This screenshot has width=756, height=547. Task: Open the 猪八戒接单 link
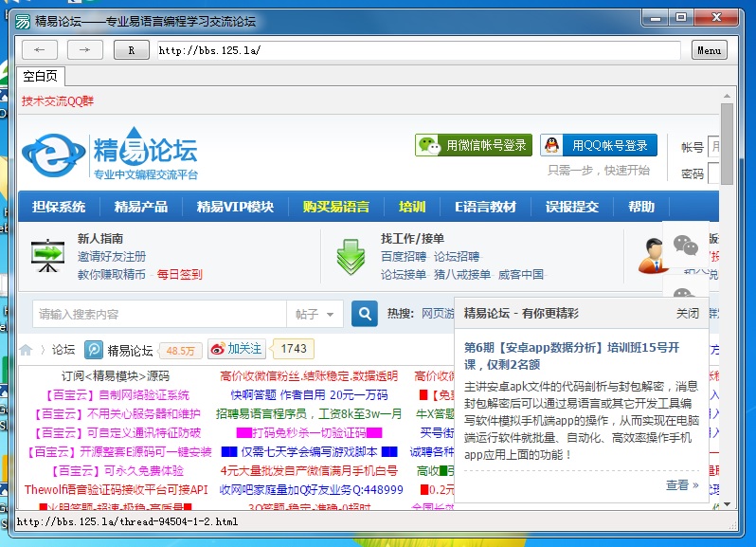tap(462, 275)
